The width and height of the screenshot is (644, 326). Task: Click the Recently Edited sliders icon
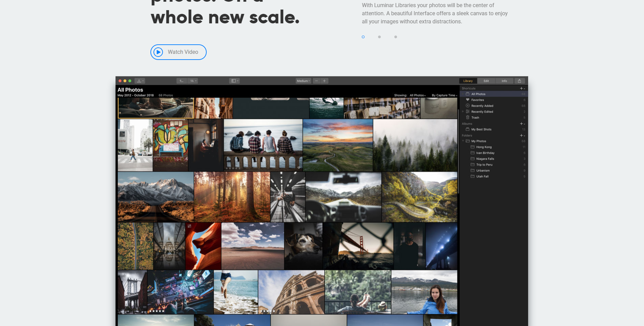coord(468,111)
